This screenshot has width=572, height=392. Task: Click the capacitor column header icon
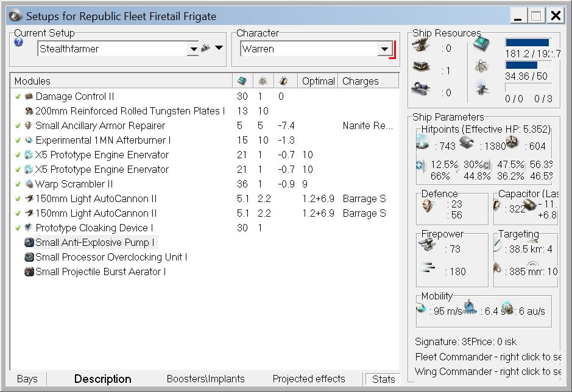pos(283,80)
